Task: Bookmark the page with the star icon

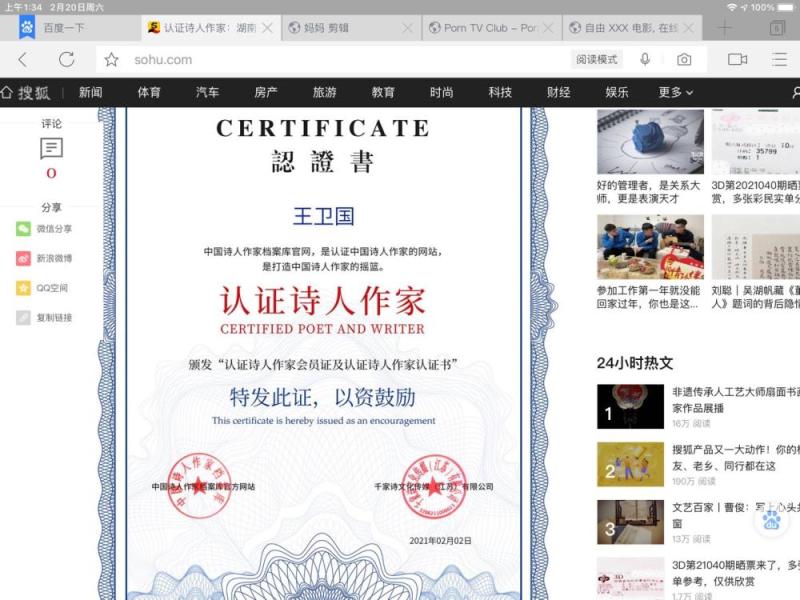Action: tap(112, 60)
